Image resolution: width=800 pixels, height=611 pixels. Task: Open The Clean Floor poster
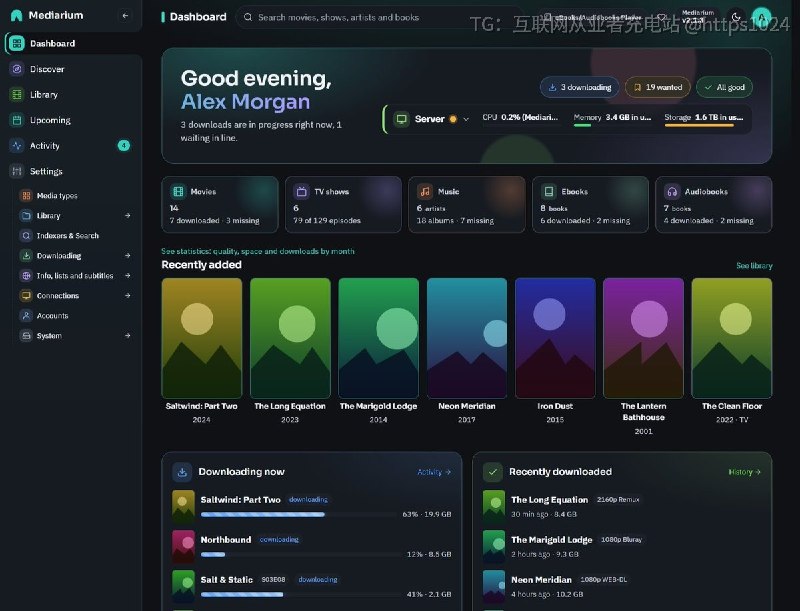[x=732, y=338]
